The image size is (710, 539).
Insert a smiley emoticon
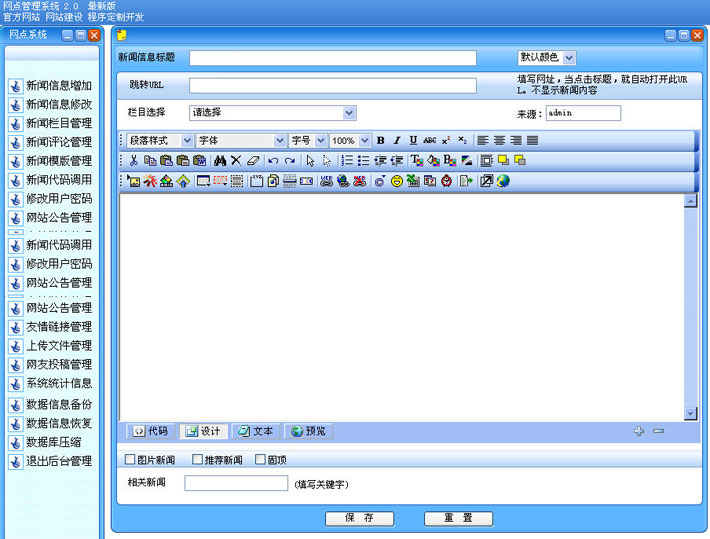(397, 181)
